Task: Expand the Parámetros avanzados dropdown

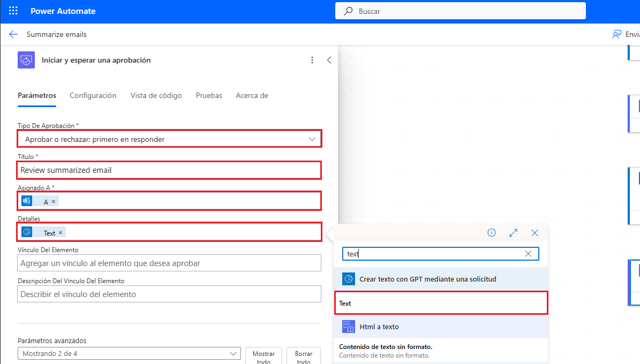Action: coord(129,353)
